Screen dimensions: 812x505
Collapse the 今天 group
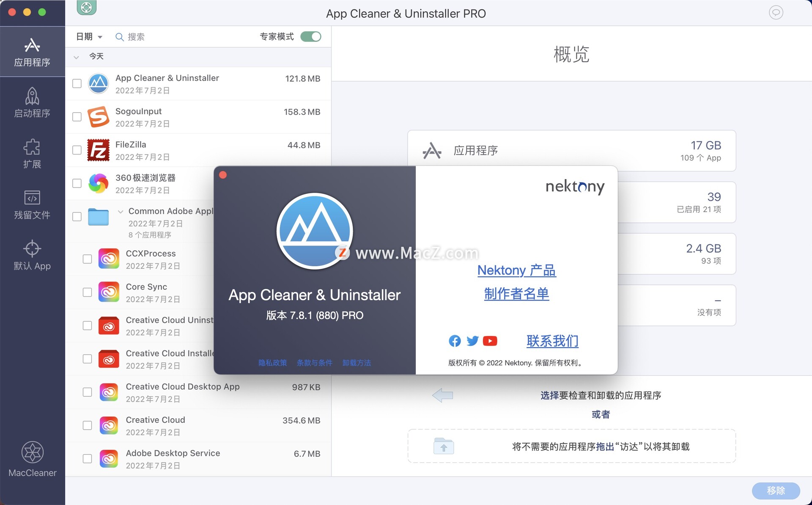pos(76,57)
